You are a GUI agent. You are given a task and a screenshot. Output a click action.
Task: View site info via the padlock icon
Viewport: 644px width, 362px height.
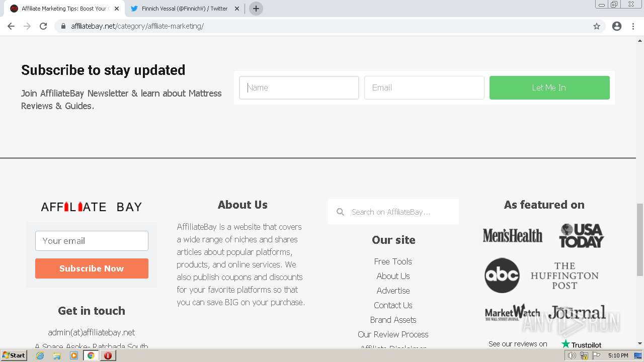pyautogui.click(x=63, y=26)
